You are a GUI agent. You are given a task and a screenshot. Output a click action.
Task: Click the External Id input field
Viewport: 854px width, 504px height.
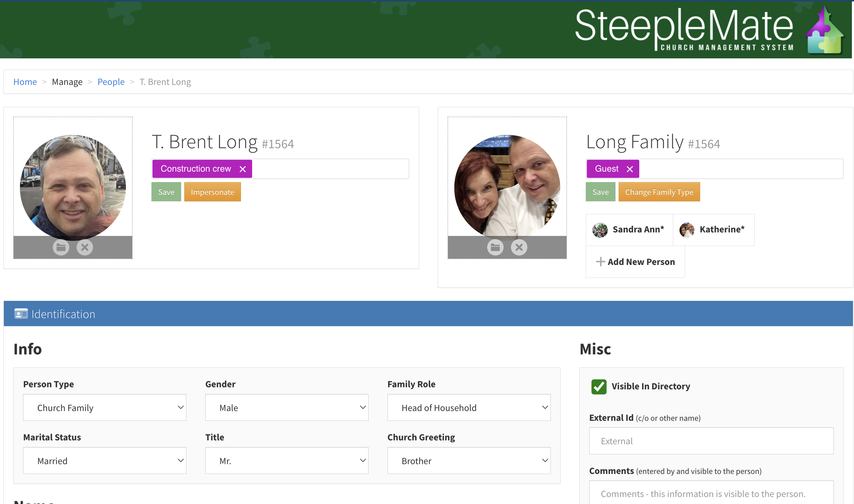(x=711, y=441)
